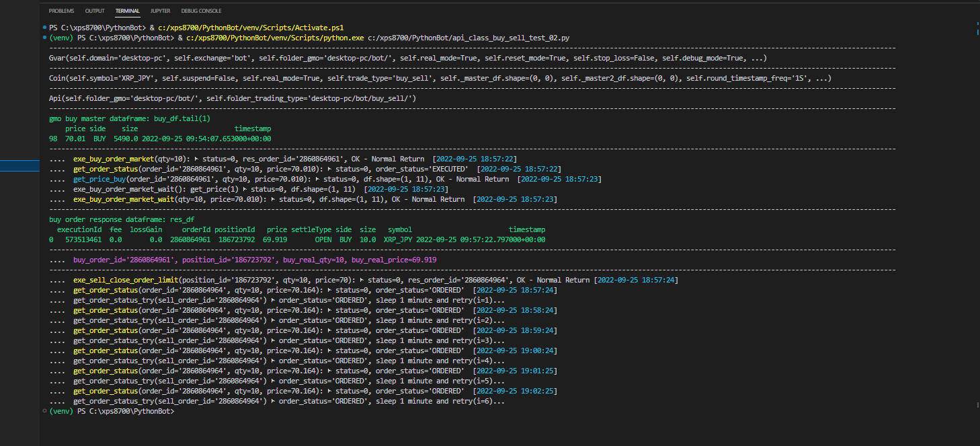Image resolution: width=980 pixels, height=446 pixels.
Task: Open the api_class_buy_sell_test_02.py file path
Action: [469, 38]
